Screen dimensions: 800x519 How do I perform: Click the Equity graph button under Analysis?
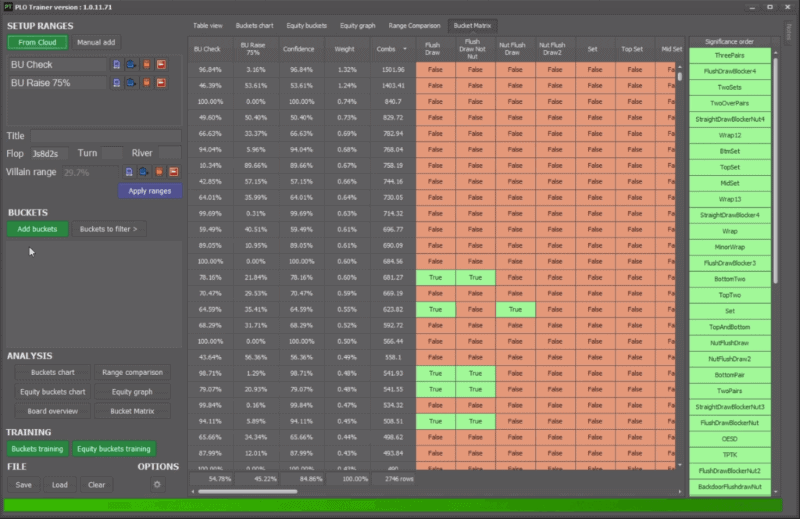click(x=132, y=391)
